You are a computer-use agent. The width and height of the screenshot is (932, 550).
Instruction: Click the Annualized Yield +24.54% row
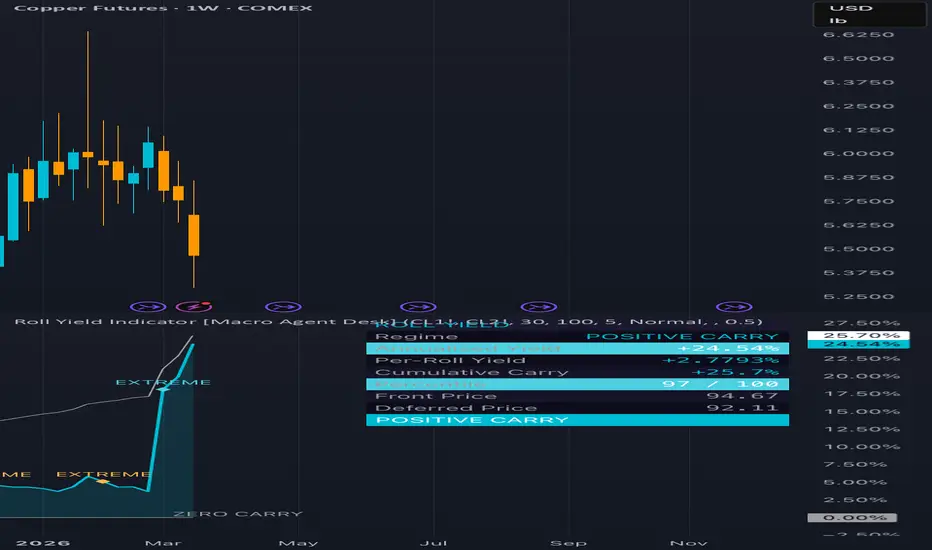(x=578, y=348)
